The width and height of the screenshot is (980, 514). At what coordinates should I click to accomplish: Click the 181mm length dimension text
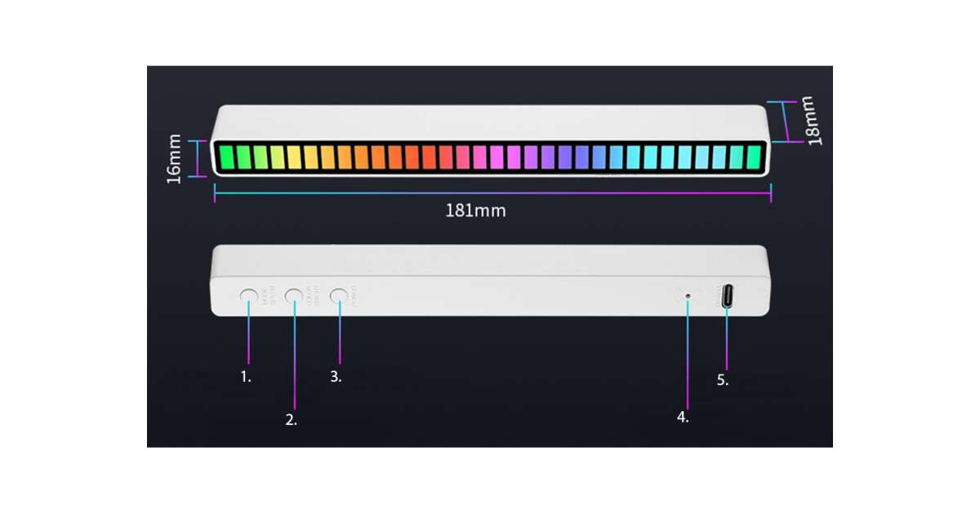[x=475, y=210]
